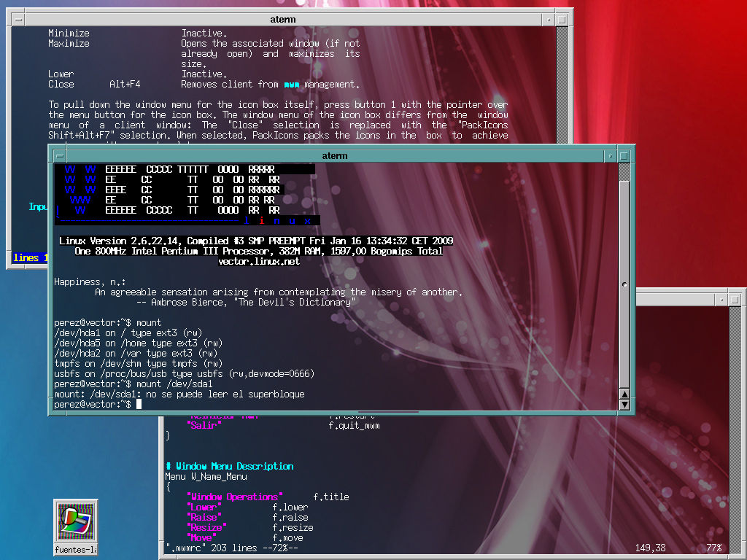Click the "Ambrose Bierce" attribution line
Image resolution: width=747 pixels, height=560 pixels.
click(x=246, y=303)
